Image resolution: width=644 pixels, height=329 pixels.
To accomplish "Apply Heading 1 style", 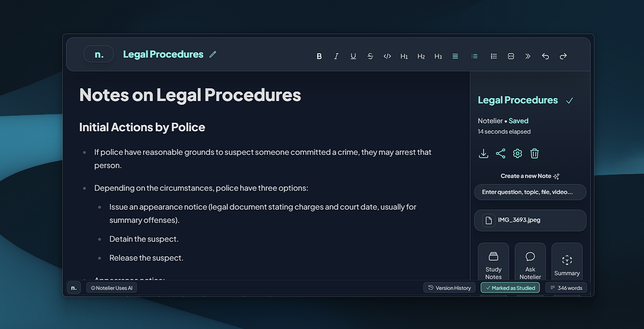I will click(x=404, y=56).
